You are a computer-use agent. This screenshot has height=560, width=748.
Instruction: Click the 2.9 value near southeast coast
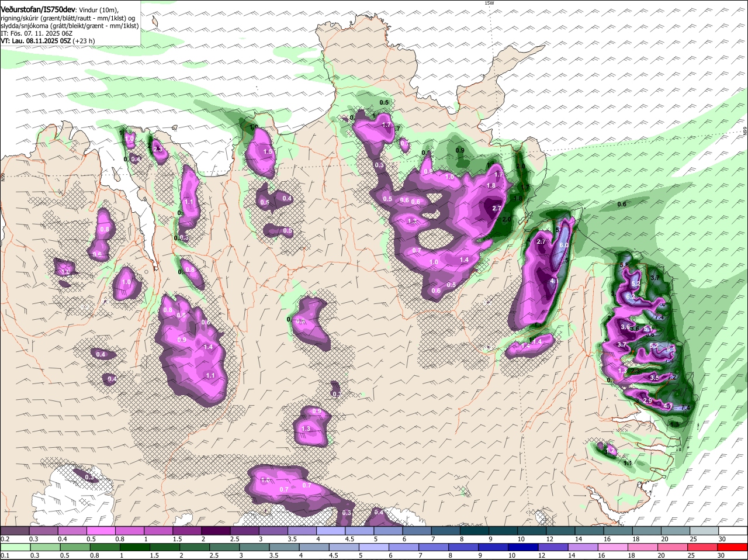pyautogui.click(x=647, y=400)
